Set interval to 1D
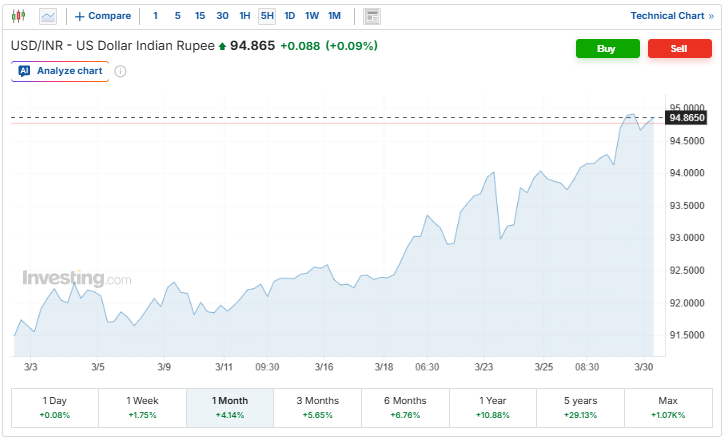Image resolution: width=724 pixels, height=440 pixels. (x=289, y=16)
